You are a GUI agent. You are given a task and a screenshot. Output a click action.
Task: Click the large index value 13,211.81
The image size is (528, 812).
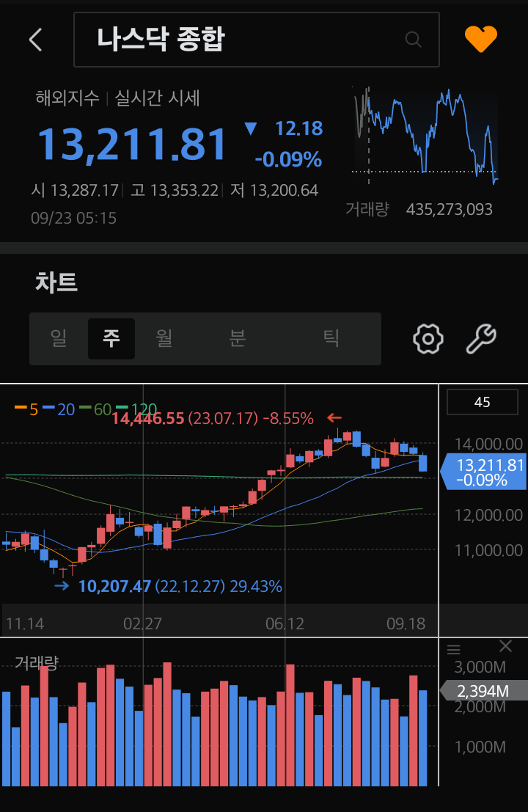click(133, 145)
